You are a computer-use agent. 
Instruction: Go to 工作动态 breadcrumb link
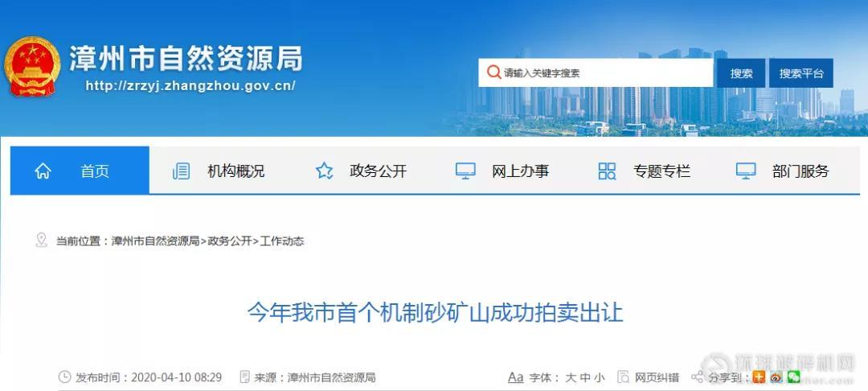click(x=282, y=241)
